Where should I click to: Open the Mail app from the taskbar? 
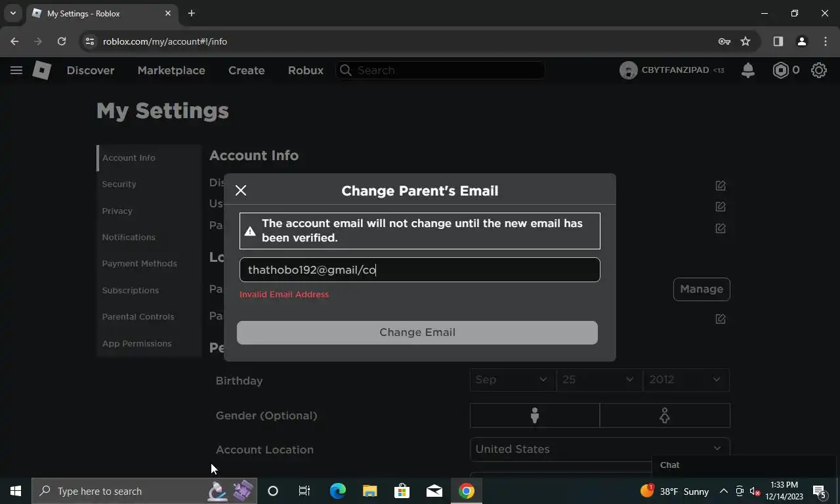434,491
